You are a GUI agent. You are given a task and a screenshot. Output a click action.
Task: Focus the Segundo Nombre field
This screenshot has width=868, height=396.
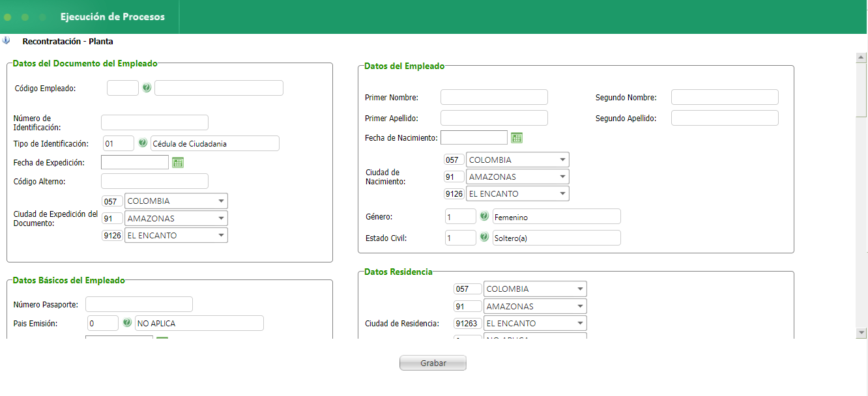coord(725,97)
